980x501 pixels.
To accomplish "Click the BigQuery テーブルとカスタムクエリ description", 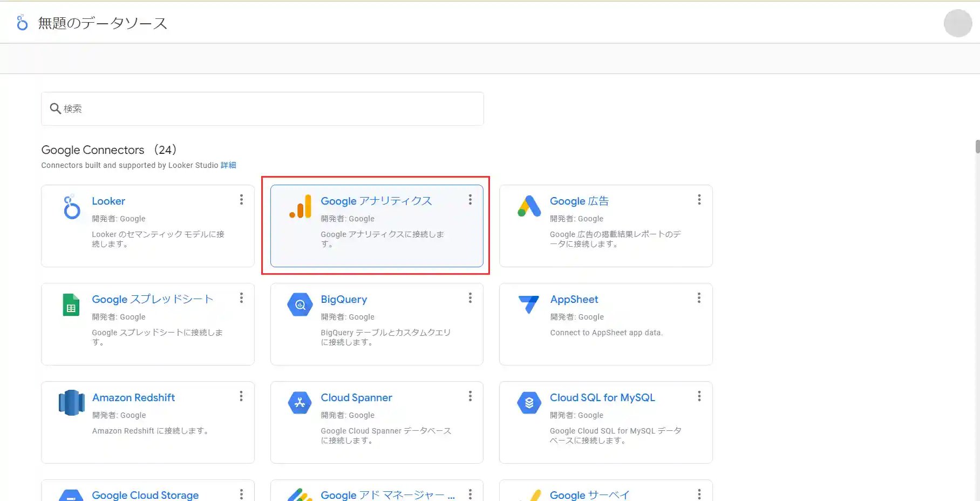I will click(x=385, y=337).
